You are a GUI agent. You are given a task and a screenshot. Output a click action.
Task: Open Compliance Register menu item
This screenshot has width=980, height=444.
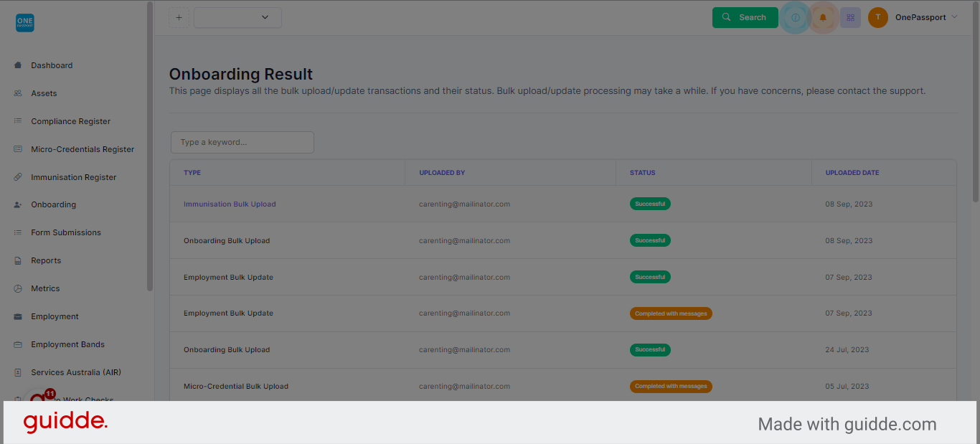[x=71, y=121]
